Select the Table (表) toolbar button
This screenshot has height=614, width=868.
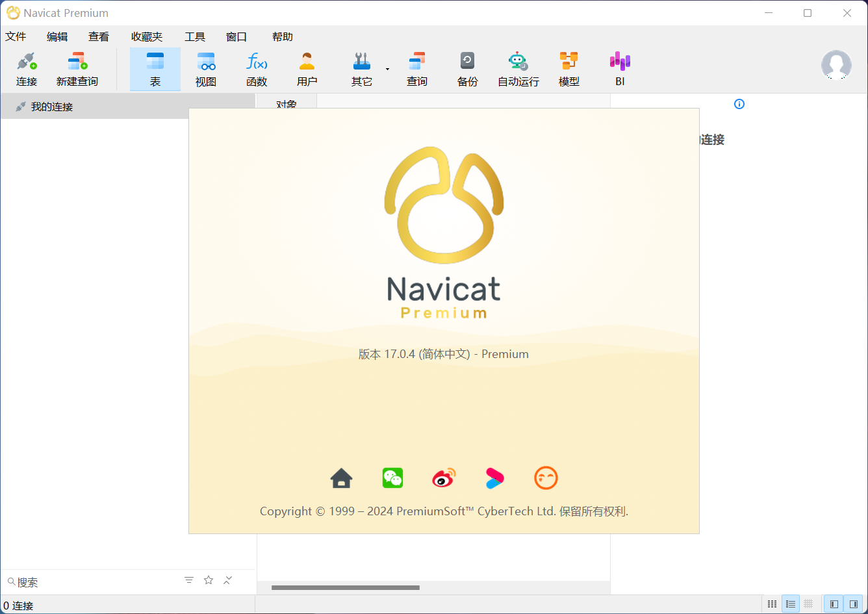pyautogui.click(x=155, y=70)
